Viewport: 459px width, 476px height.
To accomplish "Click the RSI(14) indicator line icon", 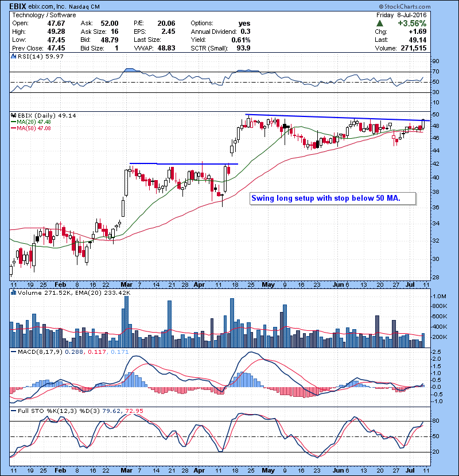I will (x=13, y=56).
